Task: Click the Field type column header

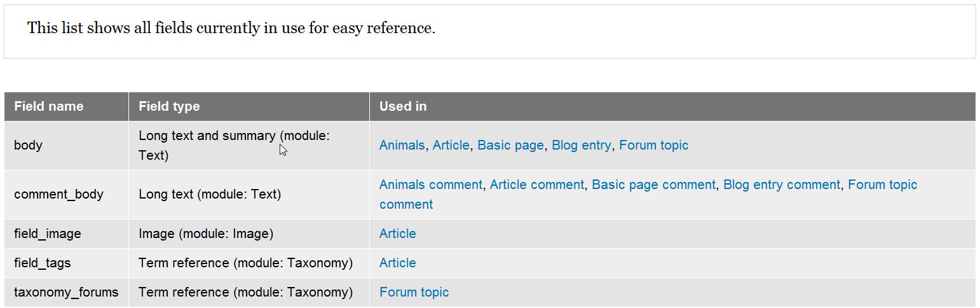Action: (x=169, y=106)
